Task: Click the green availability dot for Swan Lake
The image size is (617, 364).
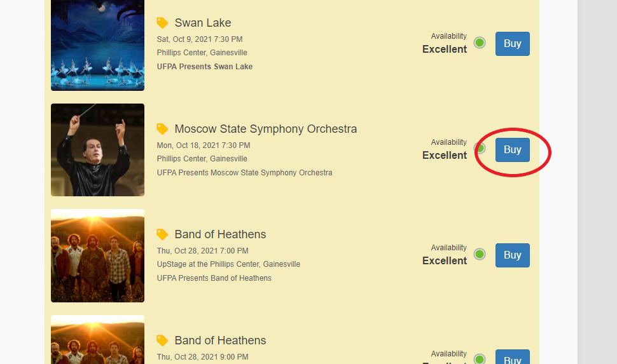Action: tap(480, 43)
